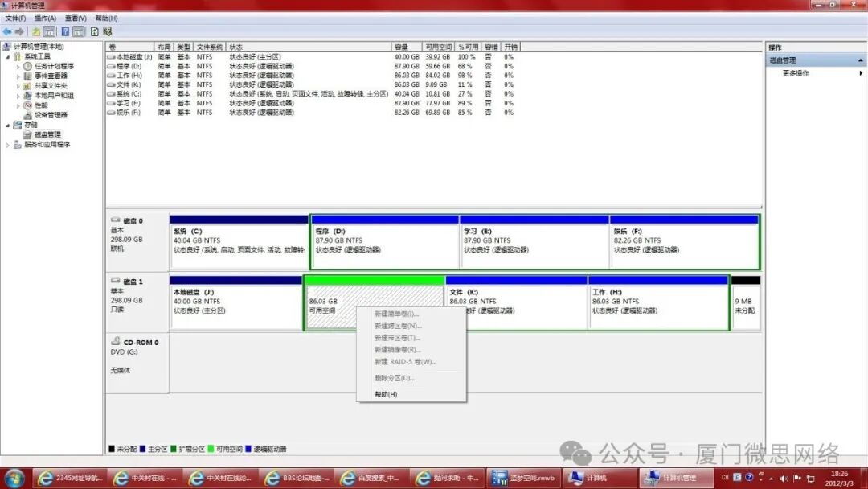Image resolution: width=868 pixels, height=489 pixels.
Task: Sort by the 卷 column header
Action: tap(130, 47)
